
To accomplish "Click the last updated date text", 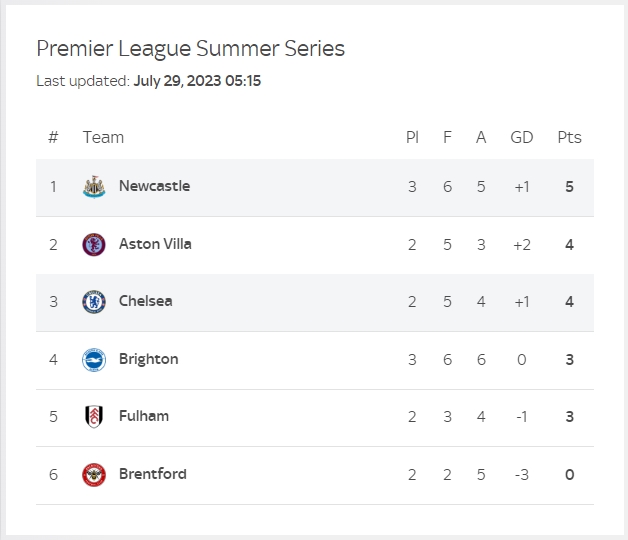I will pos(196,81).
